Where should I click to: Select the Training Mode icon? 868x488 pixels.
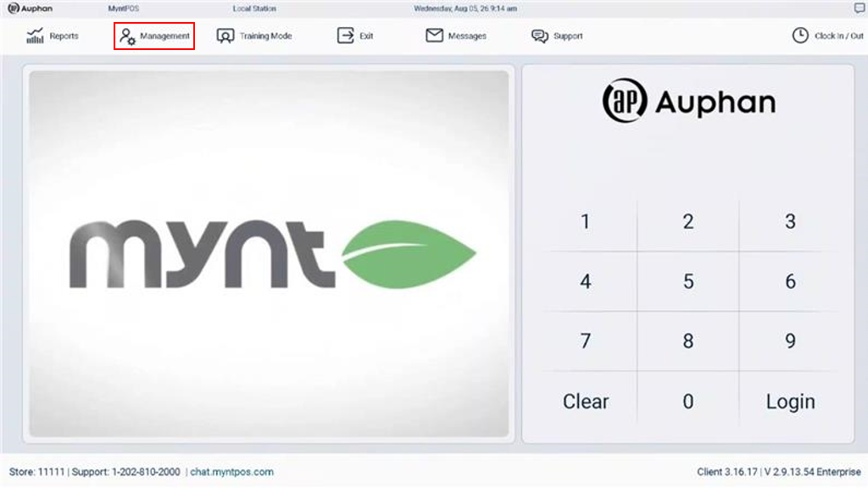(x=225, y=36)
